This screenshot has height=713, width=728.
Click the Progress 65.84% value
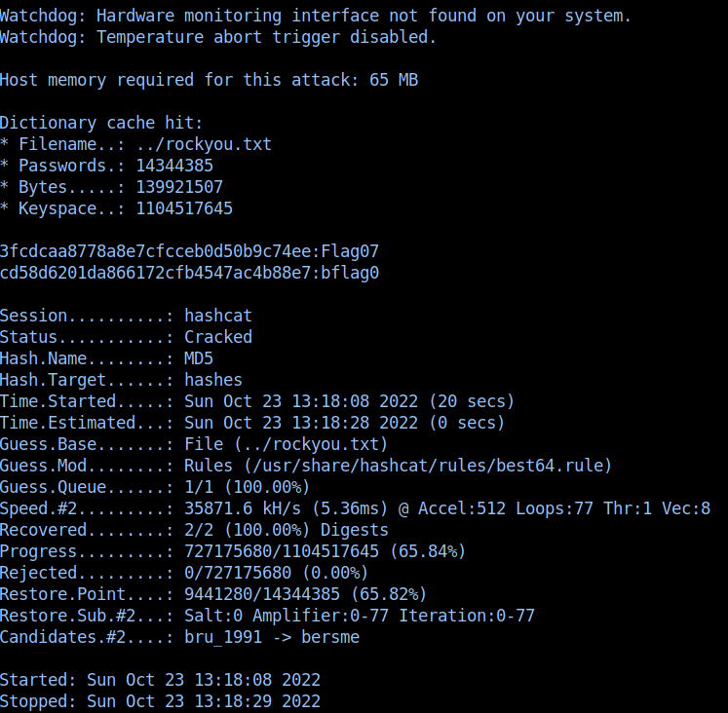point(428,551)
